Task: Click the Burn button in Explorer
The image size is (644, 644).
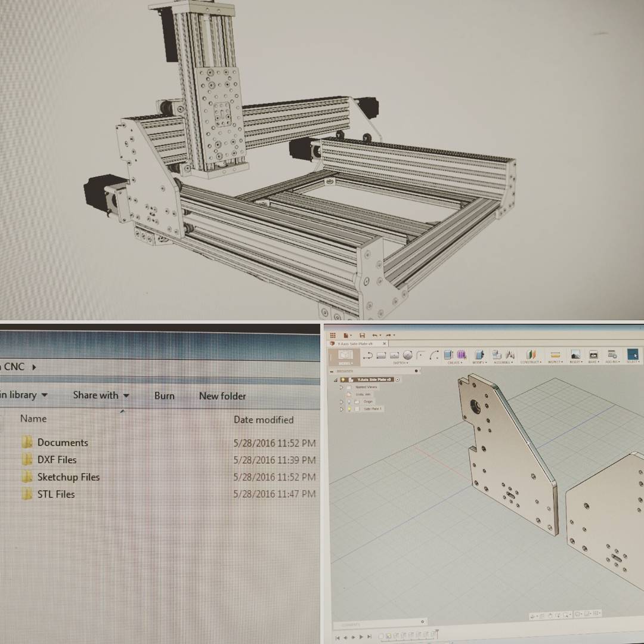Action: tap(164, 395)
